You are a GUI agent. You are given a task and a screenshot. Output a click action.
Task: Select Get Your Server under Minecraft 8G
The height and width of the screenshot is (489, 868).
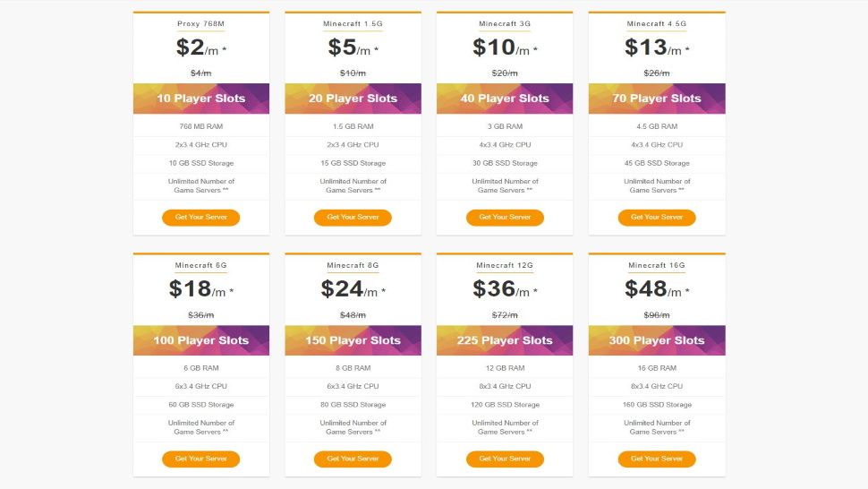[353, 459]
